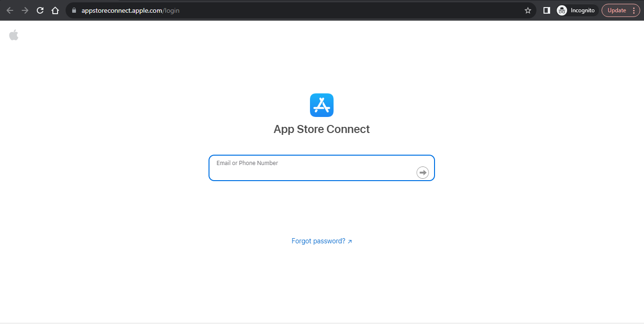Viewport: 644px width, 324px height.
Task: Select the arrow submit icon in login field
Action: [423, 172]
